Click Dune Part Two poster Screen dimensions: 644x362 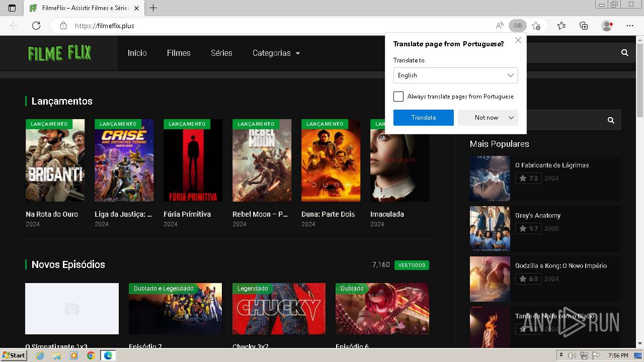coord(331,160)
